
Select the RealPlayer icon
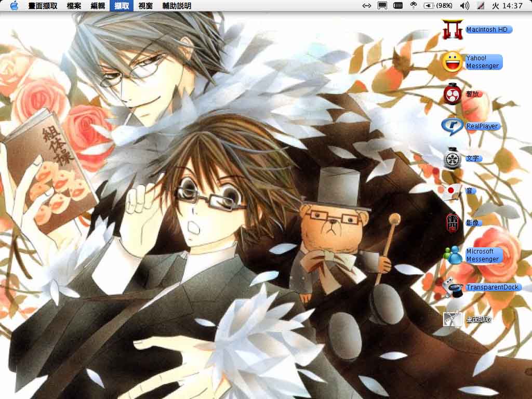pyautogui.click(x=453, y=127)
